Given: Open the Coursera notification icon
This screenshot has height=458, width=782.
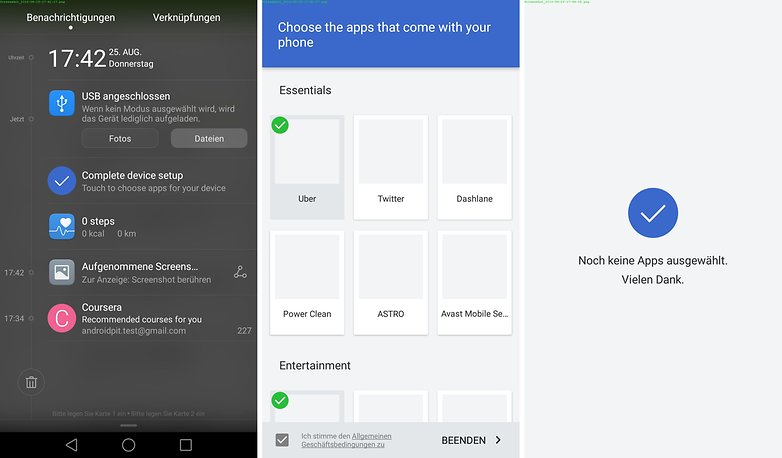Looking at the screenshot, I should click(62, 318).
